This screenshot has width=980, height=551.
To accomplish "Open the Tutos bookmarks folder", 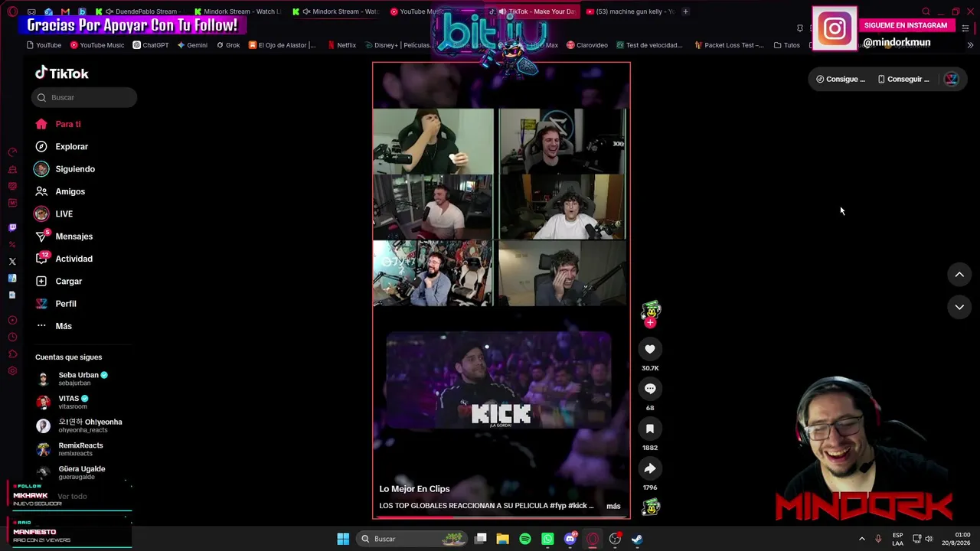I will tap(787, 45).
